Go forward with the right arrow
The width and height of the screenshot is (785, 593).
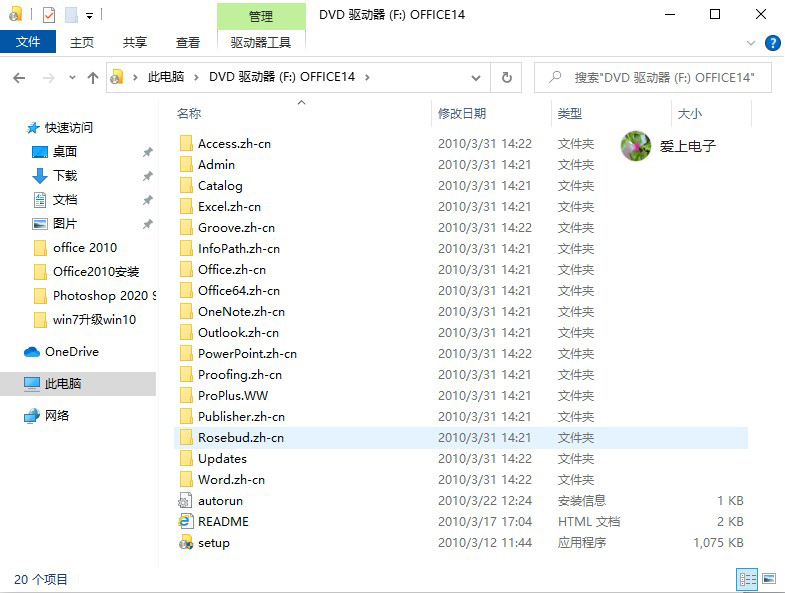[x=49, y=78]
